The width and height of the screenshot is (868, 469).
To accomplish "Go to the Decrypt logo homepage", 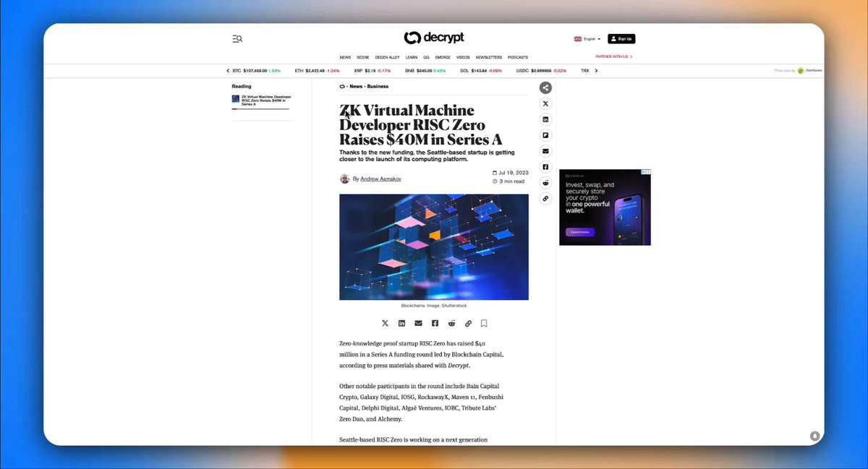I will (x=434, y=38).
